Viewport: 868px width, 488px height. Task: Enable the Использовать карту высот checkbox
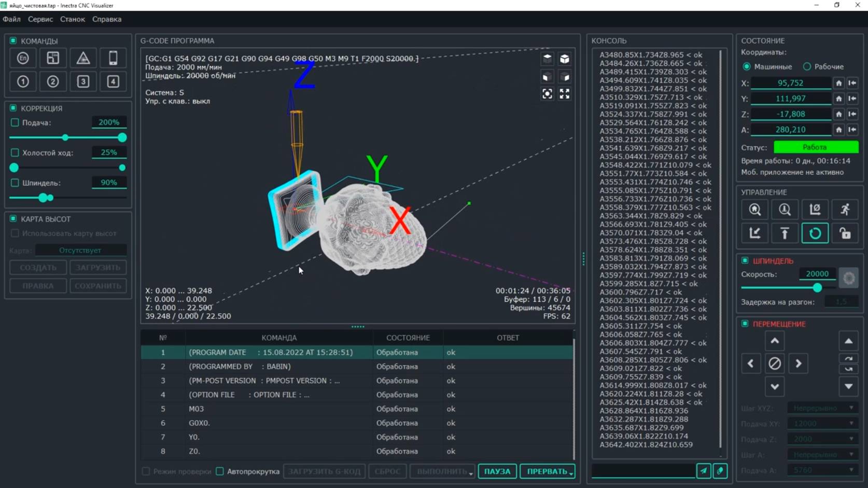pyautogui.click(x=15, y=233)
